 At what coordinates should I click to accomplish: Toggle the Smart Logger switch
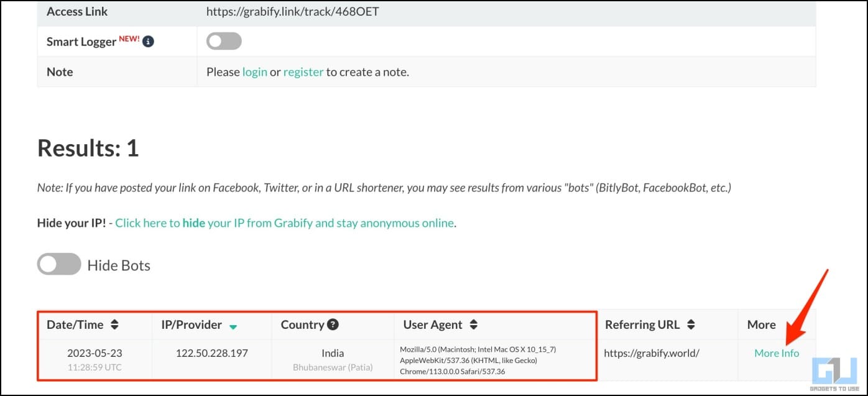224,42
